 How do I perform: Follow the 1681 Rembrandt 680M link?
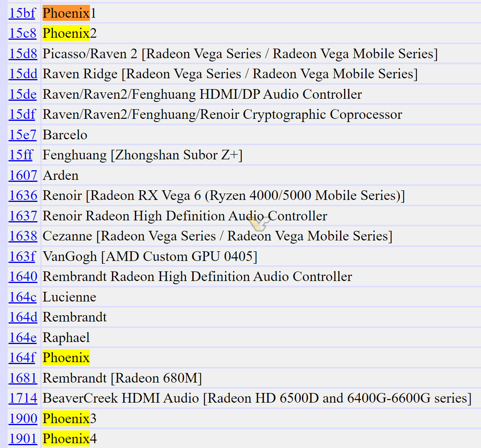23,378
